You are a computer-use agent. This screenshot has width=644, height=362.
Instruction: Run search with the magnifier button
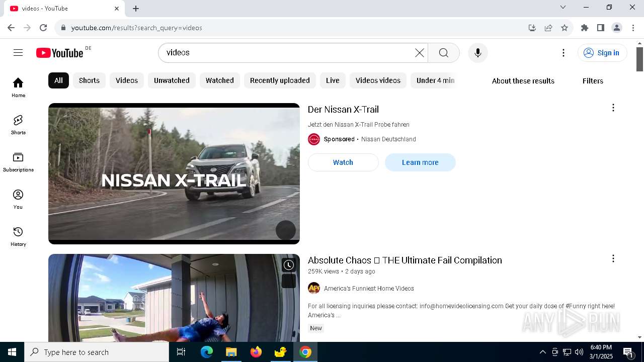(444, 53)
